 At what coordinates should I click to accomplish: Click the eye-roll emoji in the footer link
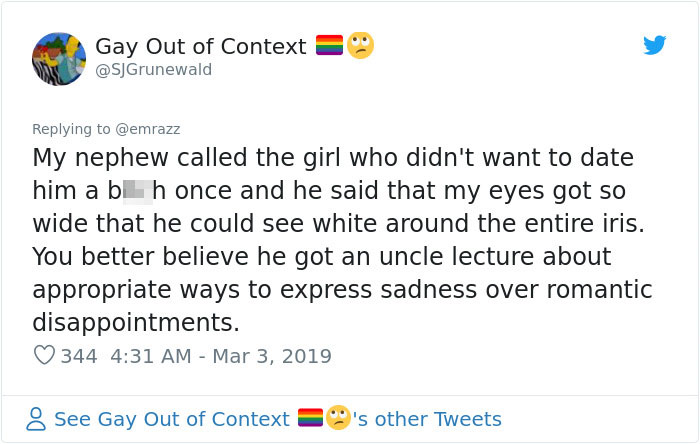pyautogui.click(x=338, y=418)
